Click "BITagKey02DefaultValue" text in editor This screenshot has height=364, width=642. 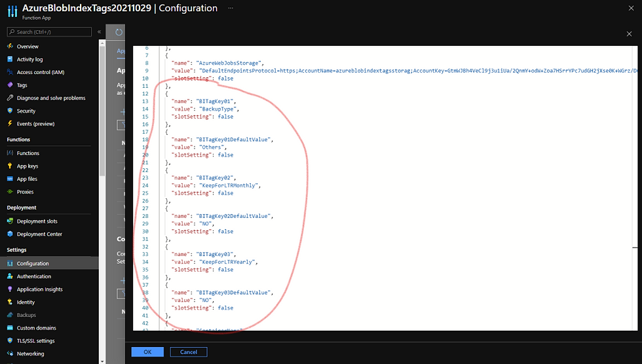point(233,216)
